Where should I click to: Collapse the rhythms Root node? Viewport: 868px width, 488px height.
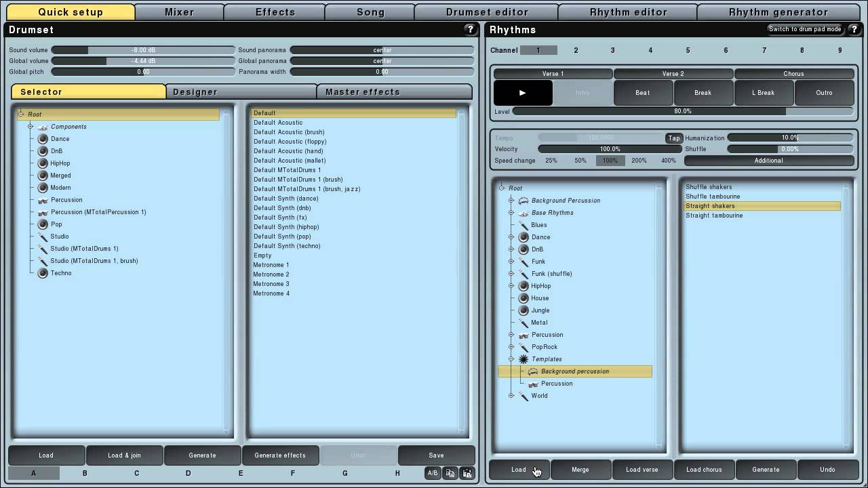(x=502, y=188)
